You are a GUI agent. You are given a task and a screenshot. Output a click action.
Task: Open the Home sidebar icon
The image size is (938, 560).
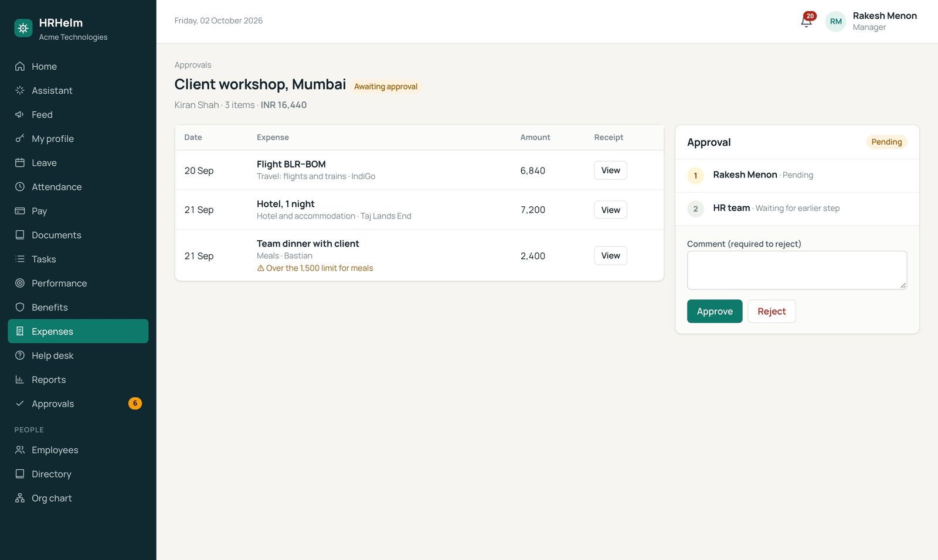click(x=20, y=66)
